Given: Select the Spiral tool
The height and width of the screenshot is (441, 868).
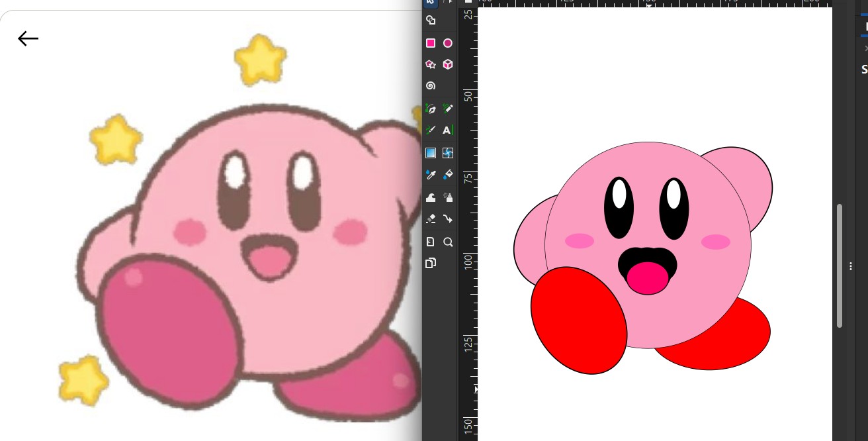Looking at the screenshot, I should 431,86.
